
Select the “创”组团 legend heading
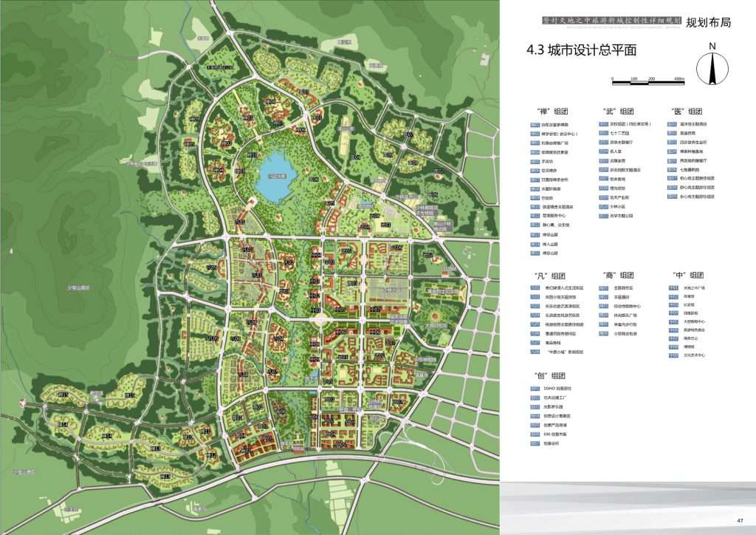549,375
